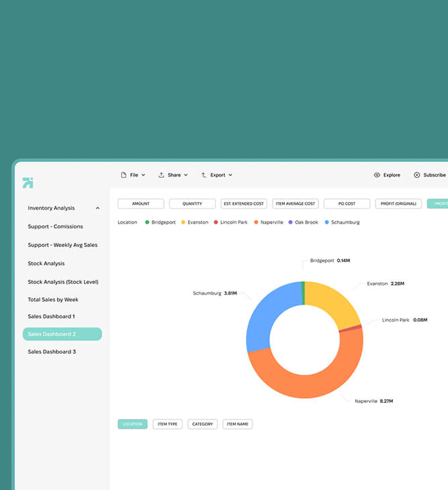This screenshot has height=490, width=448.
Task: Click the Explore eye icon
Action: click(377, 175)
